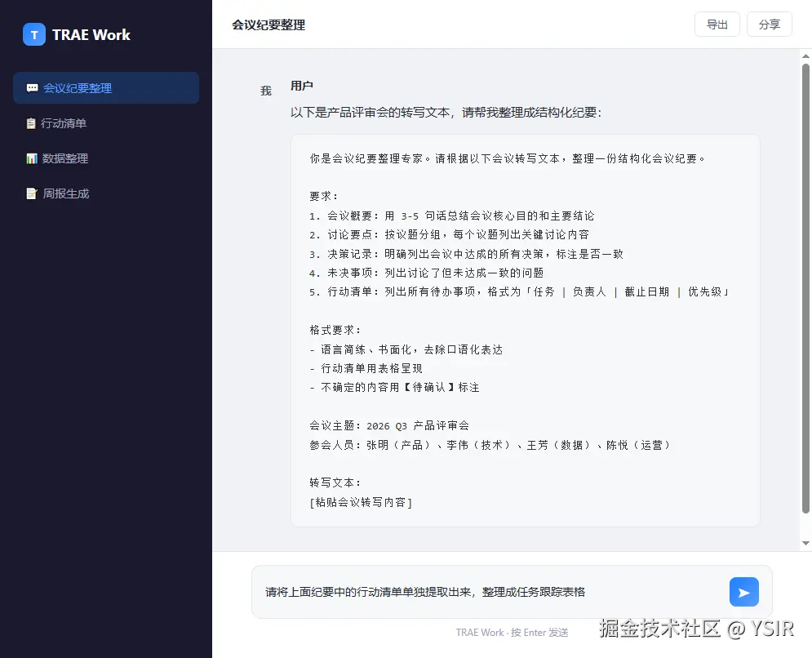
Task: Click the 导出 export button
Action: click(x=717, y=24)
